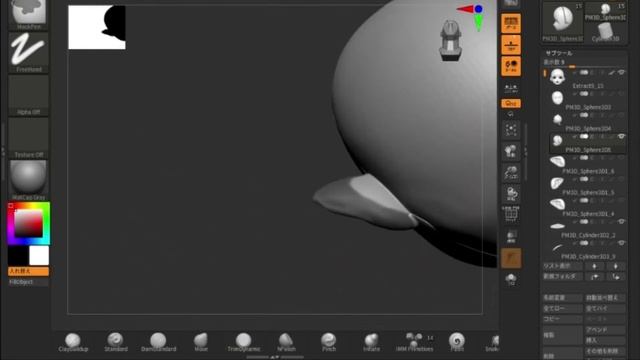The width and height of the screenshot is (640, 360).
Task: Open the Texture Off slot
Action: pyautogui.click(x=28, y=138)
